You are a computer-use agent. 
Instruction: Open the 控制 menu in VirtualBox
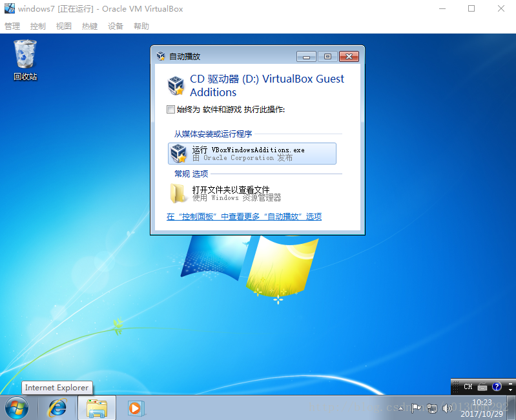(x=38, y=26)
